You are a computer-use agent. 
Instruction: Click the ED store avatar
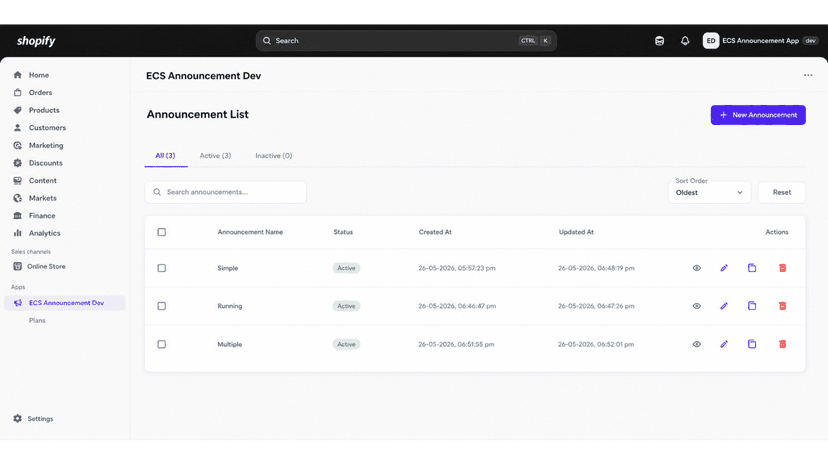click(x=711, y=41)
